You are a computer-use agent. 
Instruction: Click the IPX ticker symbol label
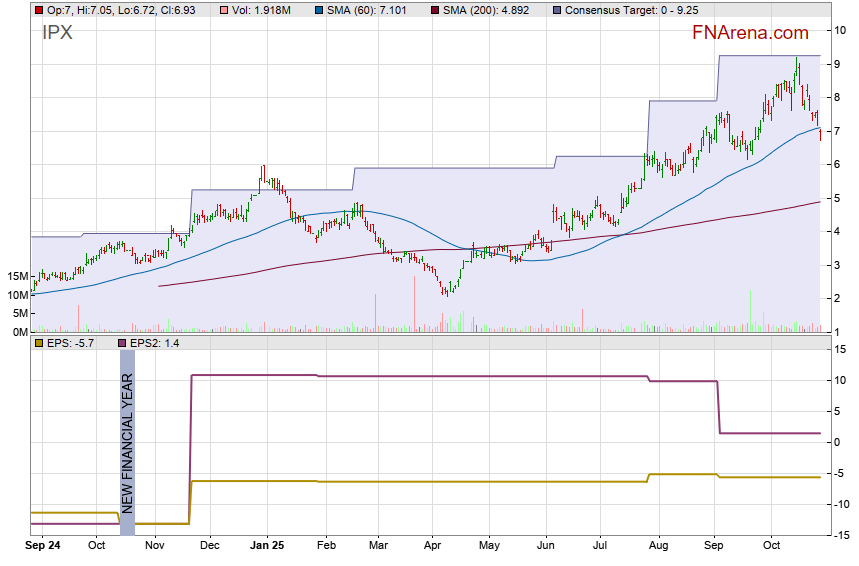click(57, 32)
